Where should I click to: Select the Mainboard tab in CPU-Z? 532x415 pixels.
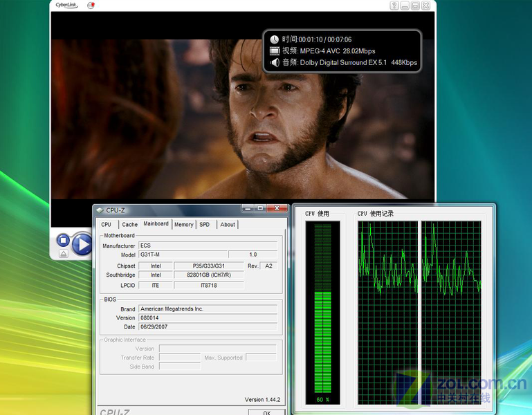(156, 223)
